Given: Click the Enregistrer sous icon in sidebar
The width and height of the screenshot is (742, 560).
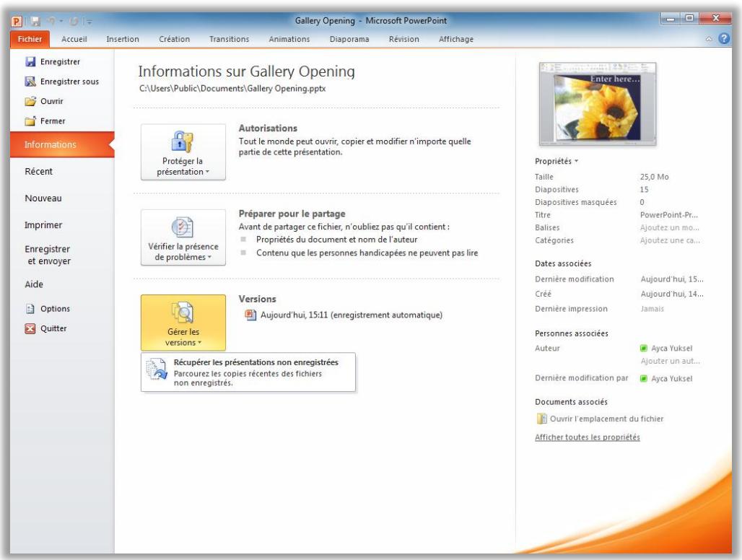Looking at the screenshot, I should (x=30, y=82).
